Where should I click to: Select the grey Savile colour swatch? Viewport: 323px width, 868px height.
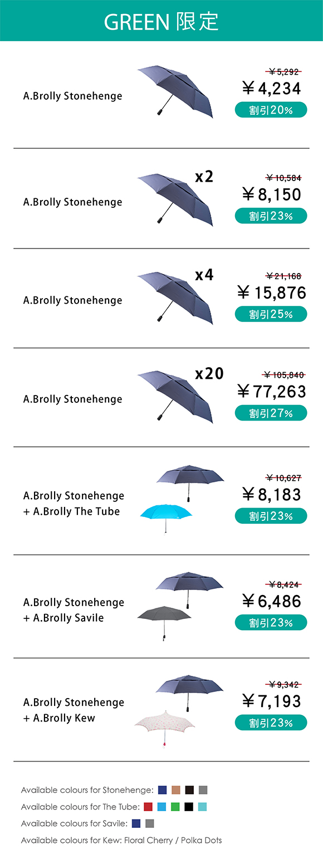tap(149, 823)
